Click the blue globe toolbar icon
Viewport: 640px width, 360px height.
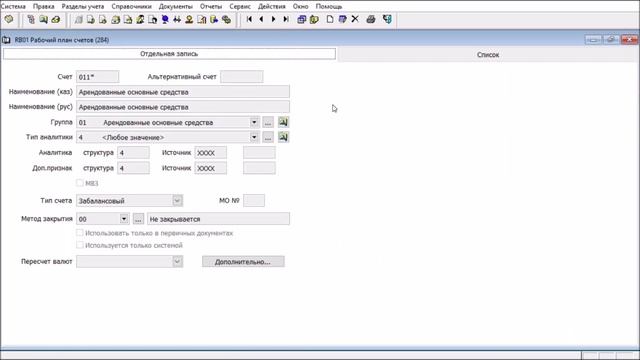(165, 19)
